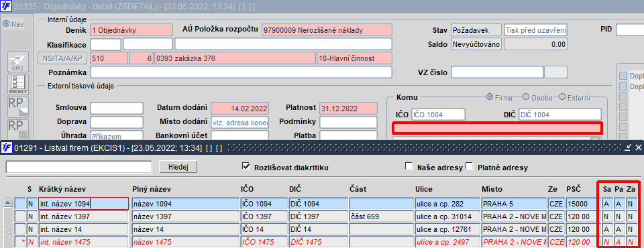Click the Doprava input field

117,123
